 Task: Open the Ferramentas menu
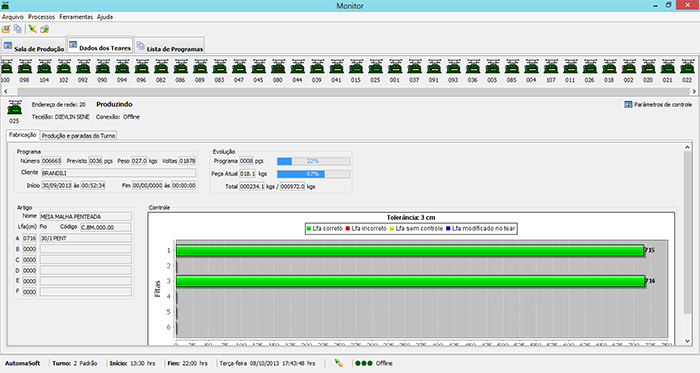point(76,17)
